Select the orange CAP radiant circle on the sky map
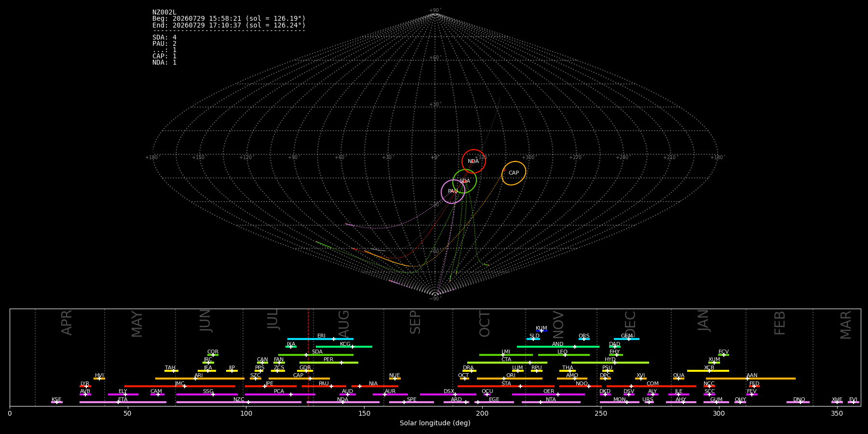This screenshot has width=868, height=434. [x=514, y=173]
